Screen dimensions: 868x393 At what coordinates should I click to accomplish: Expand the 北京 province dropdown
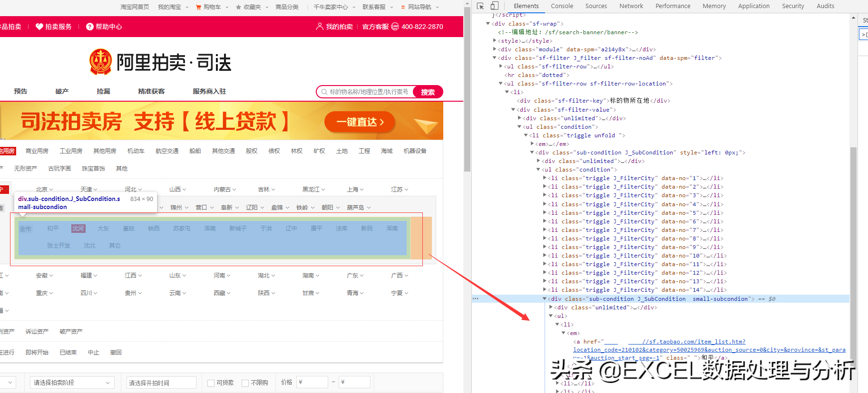[45, 190]
